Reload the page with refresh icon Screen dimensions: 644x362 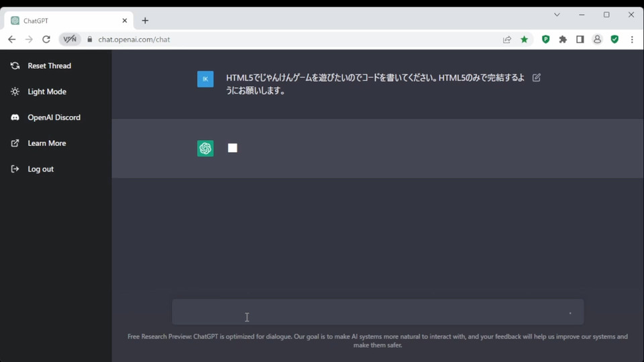[x=46, y=40]
